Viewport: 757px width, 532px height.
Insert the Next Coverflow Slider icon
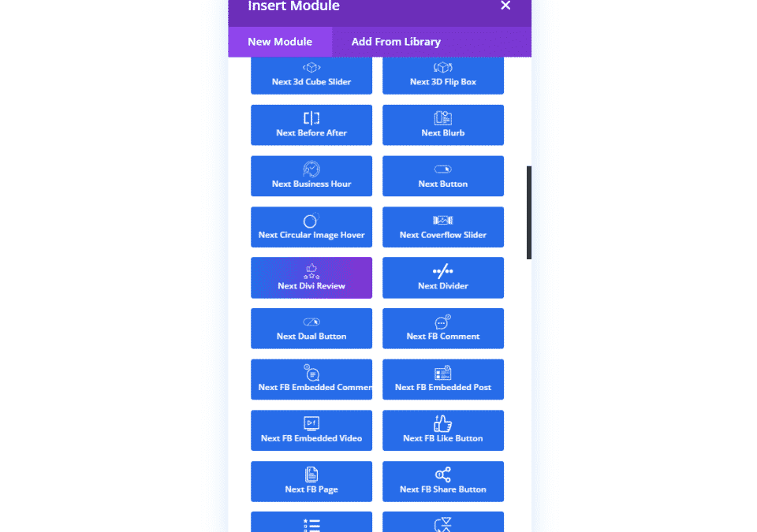click(442, 221)
